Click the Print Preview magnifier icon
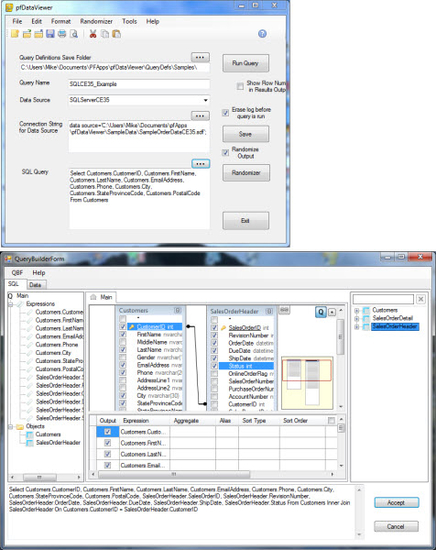The height and width of the screenshot is (550, 436). 74,34
